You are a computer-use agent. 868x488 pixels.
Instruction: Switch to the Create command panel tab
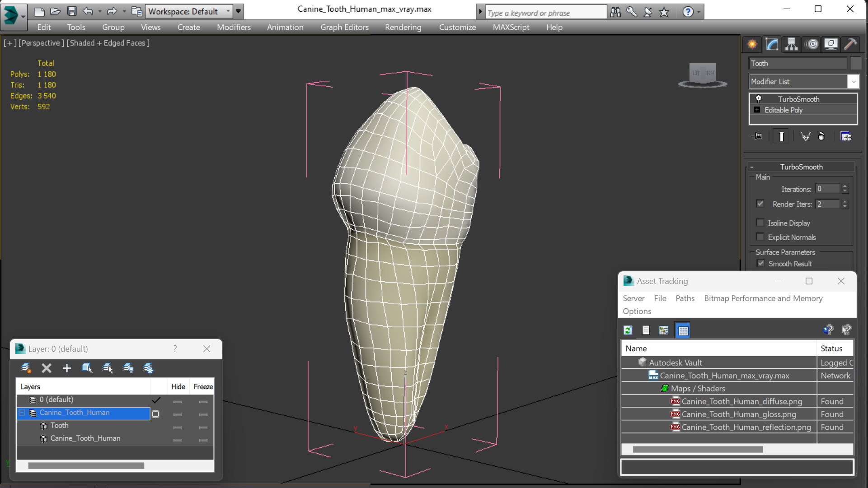[x=752, y=44]
